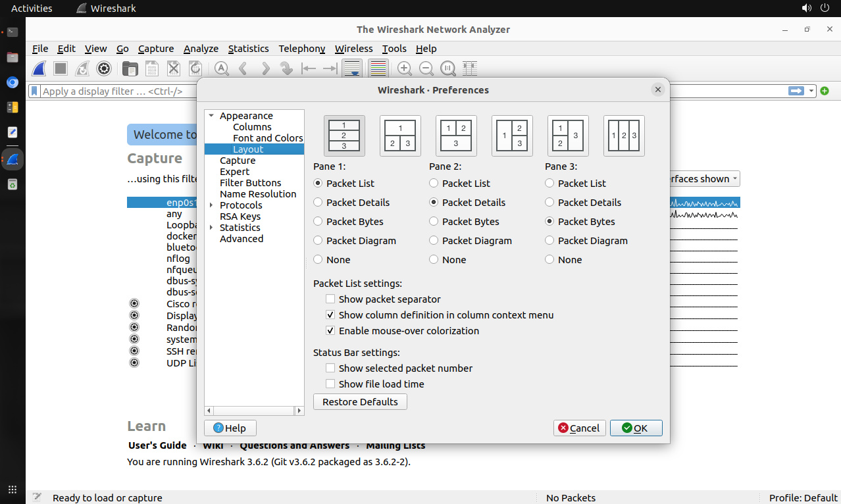841x504 pixels.
Task: Click the zoom in magnifier icon
Action: (x=405, y=68)
